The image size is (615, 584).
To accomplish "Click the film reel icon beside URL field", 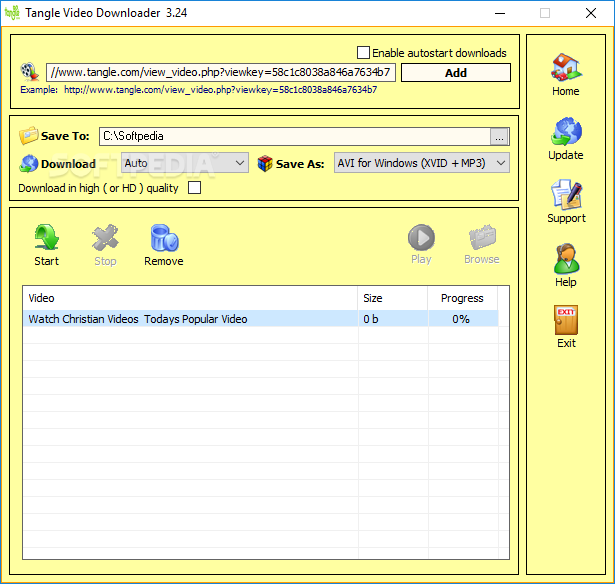I will coord(30,72).
